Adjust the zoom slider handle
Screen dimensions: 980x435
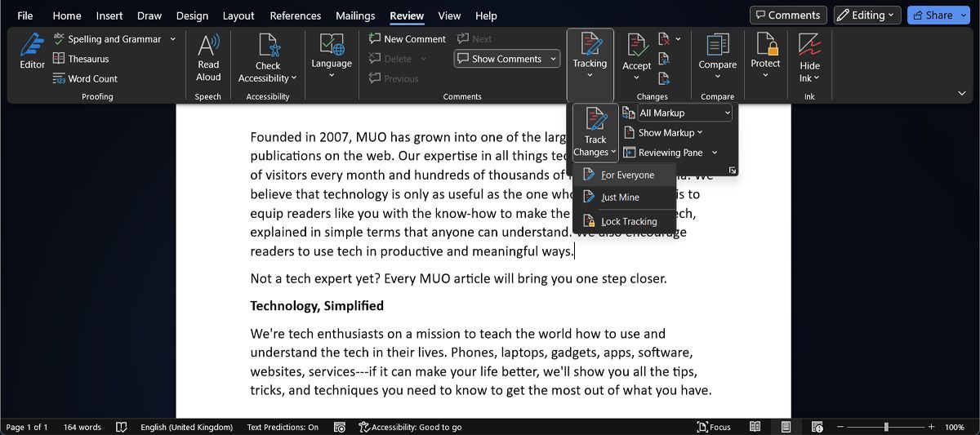click(x=886, y=427)
